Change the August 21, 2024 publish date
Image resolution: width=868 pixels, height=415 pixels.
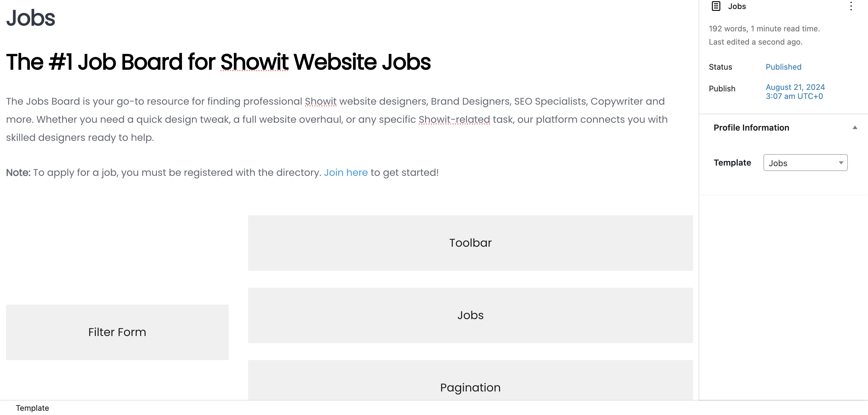click(795, 91)
